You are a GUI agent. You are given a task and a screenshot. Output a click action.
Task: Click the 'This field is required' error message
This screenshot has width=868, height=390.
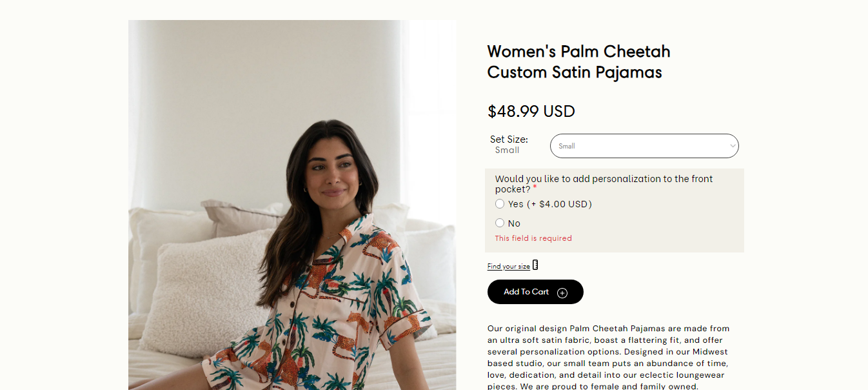[x=533, y=238]
